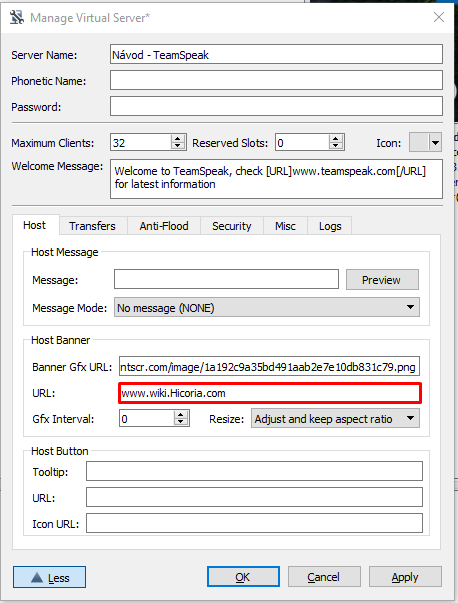Edit the Banner Gfx URL field

tap(269, 366)
